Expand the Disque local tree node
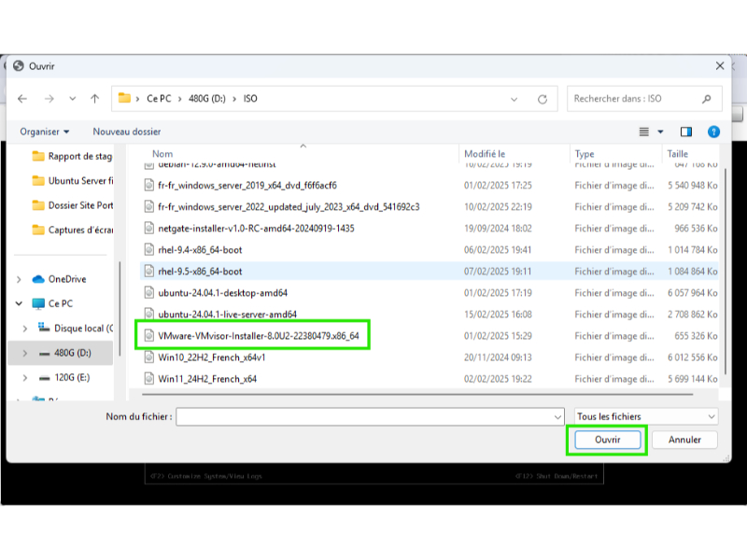Viewport: 747px width, 560px height. (x=25, y=329)
